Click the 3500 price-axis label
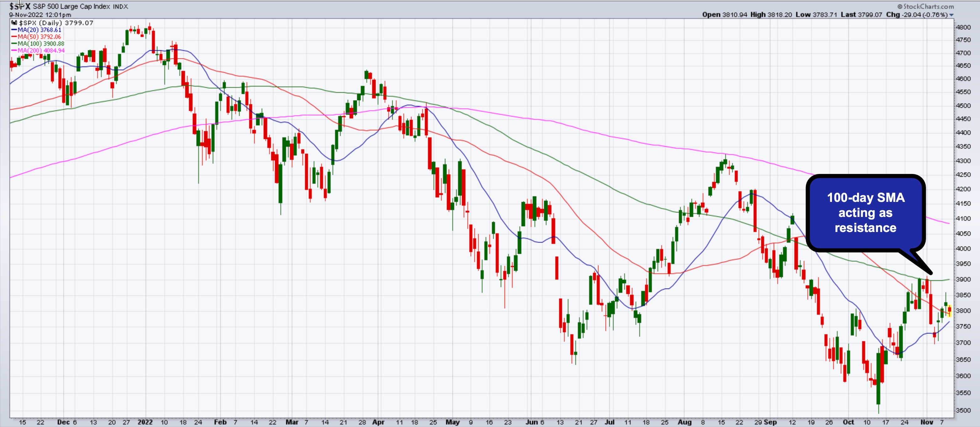 tap(963, 410)
